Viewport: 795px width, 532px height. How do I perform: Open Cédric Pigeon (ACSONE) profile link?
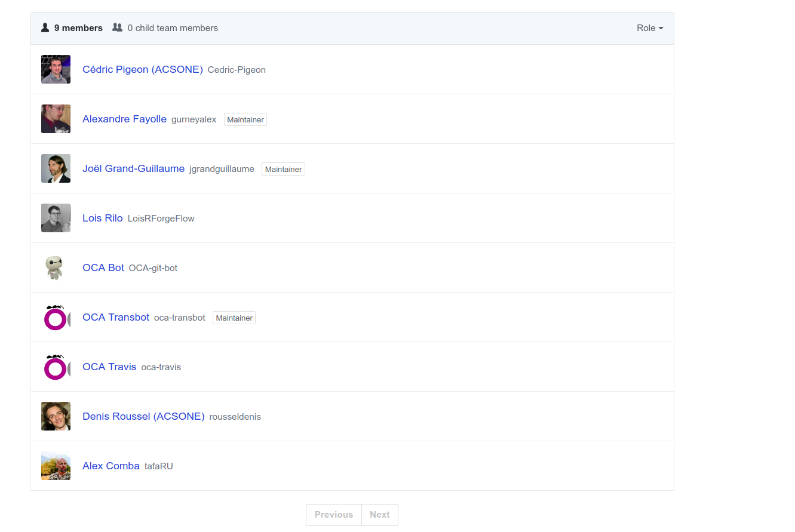143,69
